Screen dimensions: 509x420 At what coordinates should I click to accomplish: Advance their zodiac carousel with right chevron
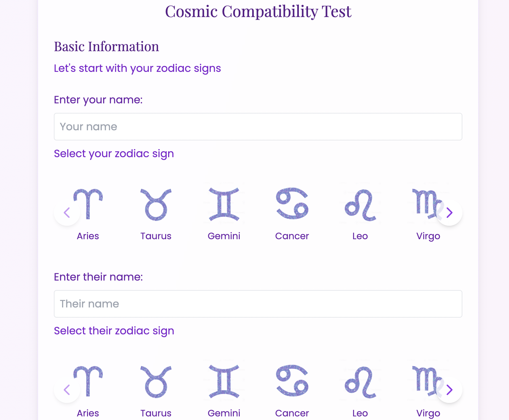(x=449, y=390)
